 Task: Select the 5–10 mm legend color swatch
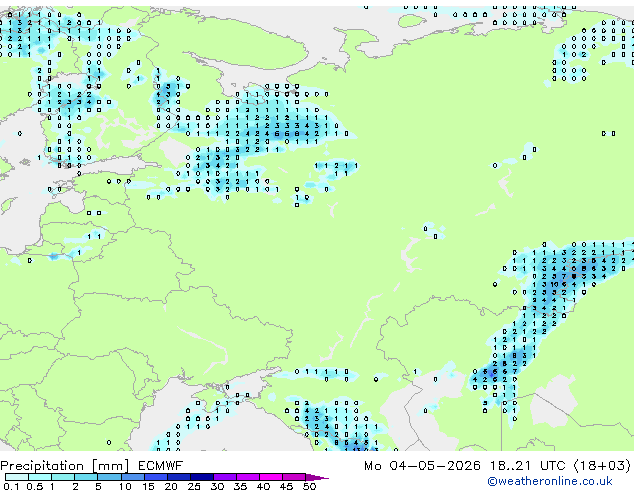(109, 477)
